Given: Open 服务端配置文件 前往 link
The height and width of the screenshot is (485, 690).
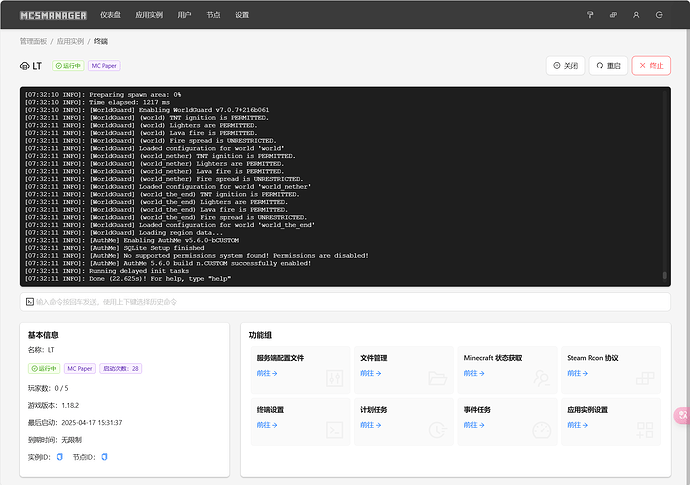Looking at the screenshot, I should coord(267,373).
